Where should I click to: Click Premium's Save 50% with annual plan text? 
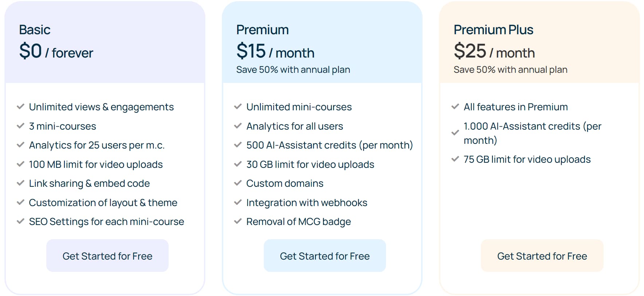pos(293,70)
